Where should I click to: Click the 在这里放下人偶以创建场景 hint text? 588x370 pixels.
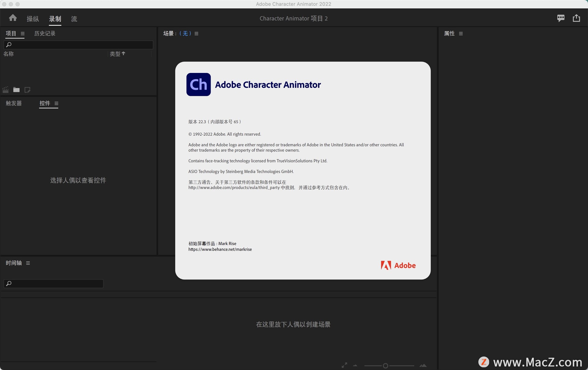[x=293, y=324]
